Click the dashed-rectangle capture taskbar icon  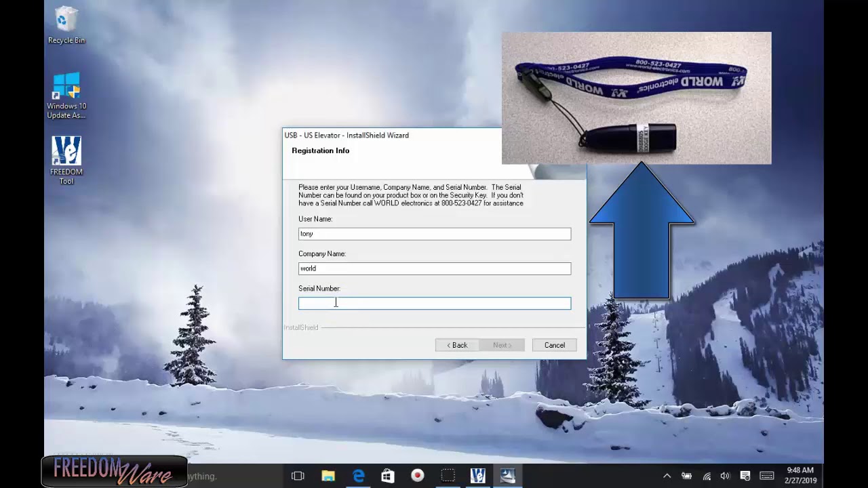pyautogui.click(x=448, y=476)
